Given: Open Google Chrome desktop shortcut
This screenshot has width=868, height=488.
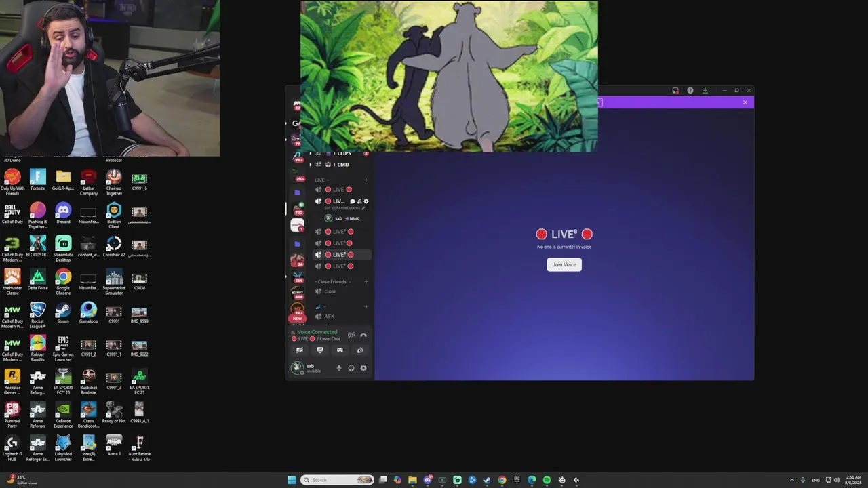Looking at the screenshot, I should (x=63, y=281).
